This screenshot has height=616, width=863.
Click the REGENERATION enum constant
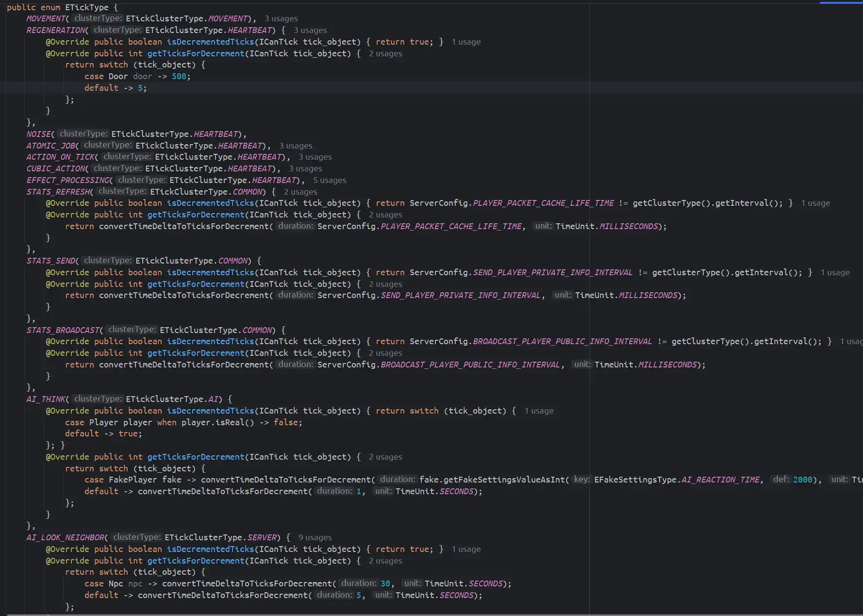(55, 30)
